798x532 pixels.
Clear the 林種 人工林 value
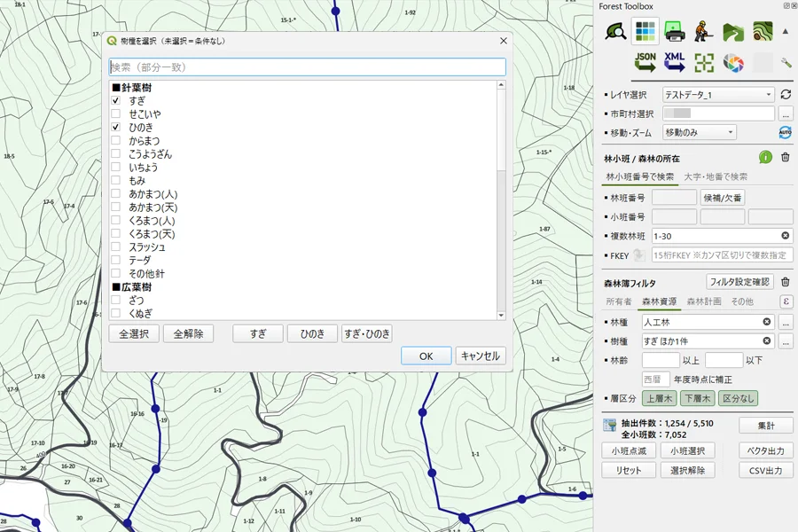pyautogui.click(x=766, y=322)
